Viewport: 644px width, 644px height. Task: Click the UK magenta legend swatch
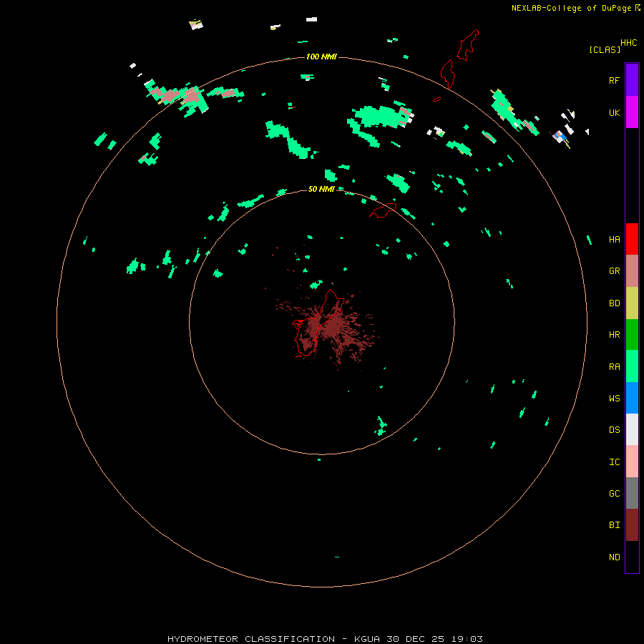[x=632, y=112]
